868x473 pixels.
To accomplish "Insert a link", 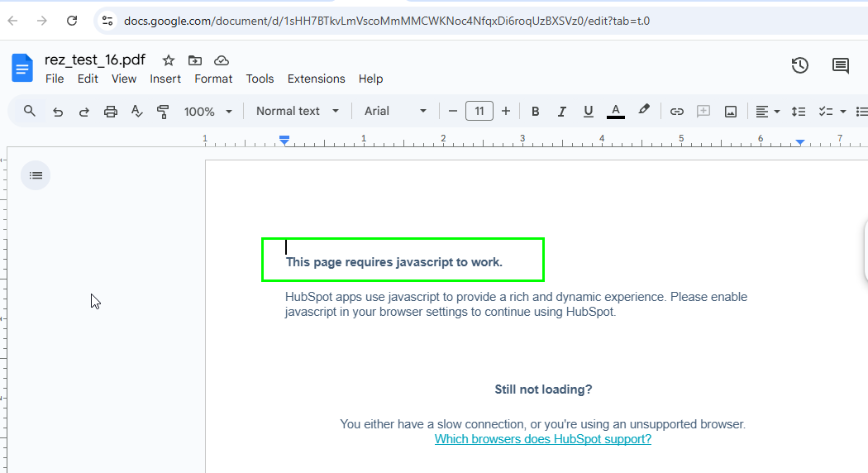I will click(x=676, y=112).
